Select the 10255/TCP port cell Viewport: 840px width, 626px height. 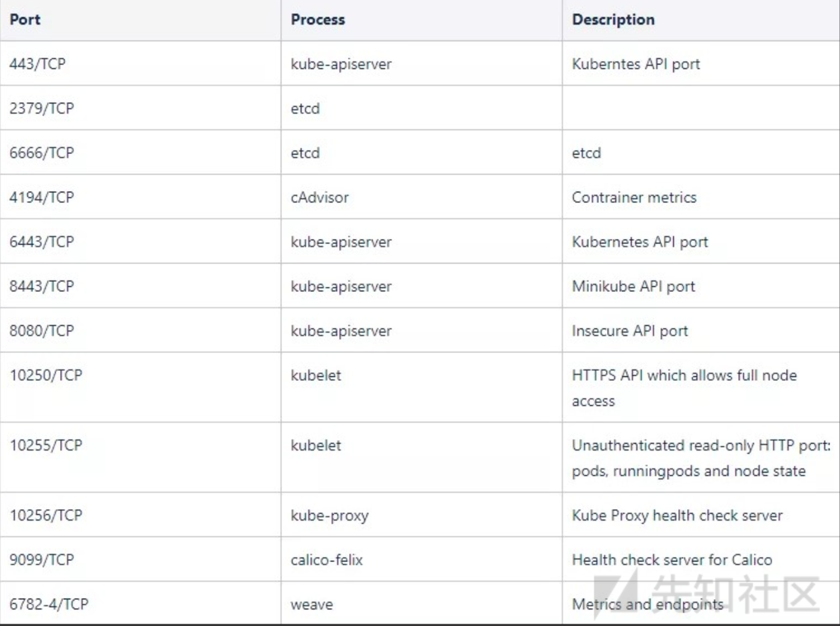pyautogui.click(x=46, y=445)
